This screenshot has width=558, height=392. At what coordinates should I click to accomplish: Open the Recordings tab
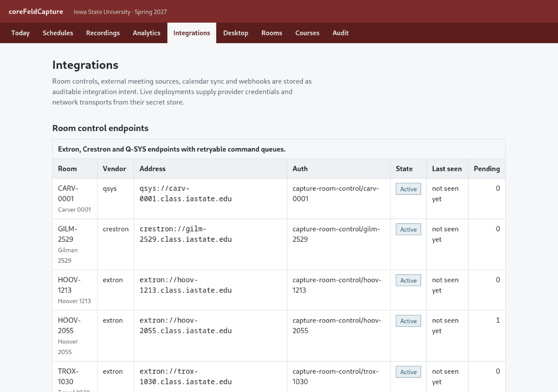click(x=103, y=33)
